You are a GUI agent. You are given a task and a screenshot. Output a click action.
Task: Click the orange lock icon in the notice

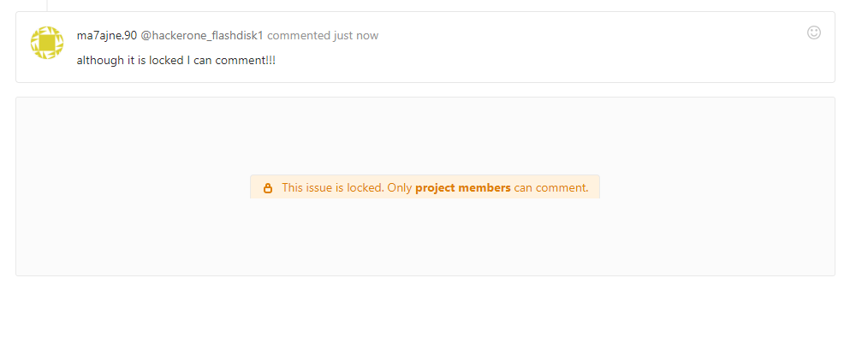[x=268, y=188]
